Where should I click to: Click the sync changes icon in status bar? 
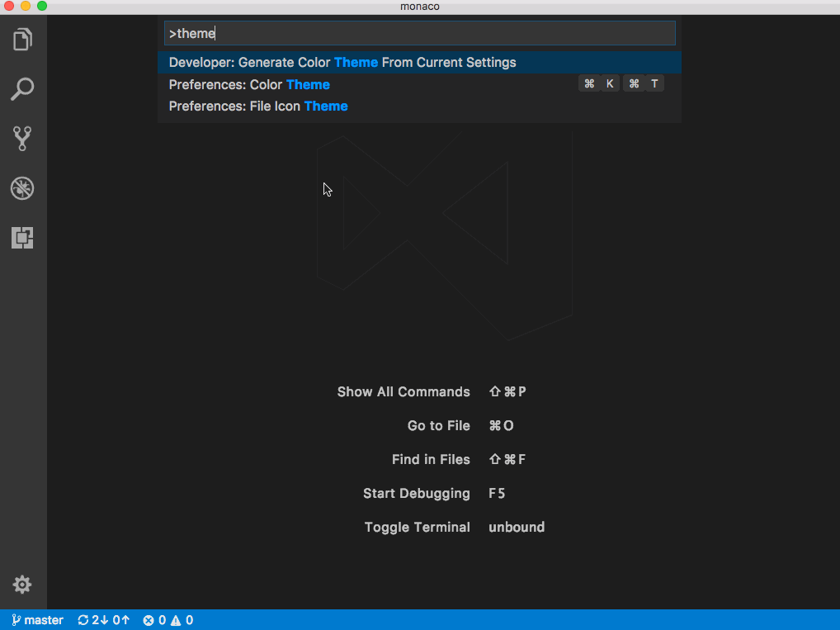click(x=83, y=620)
